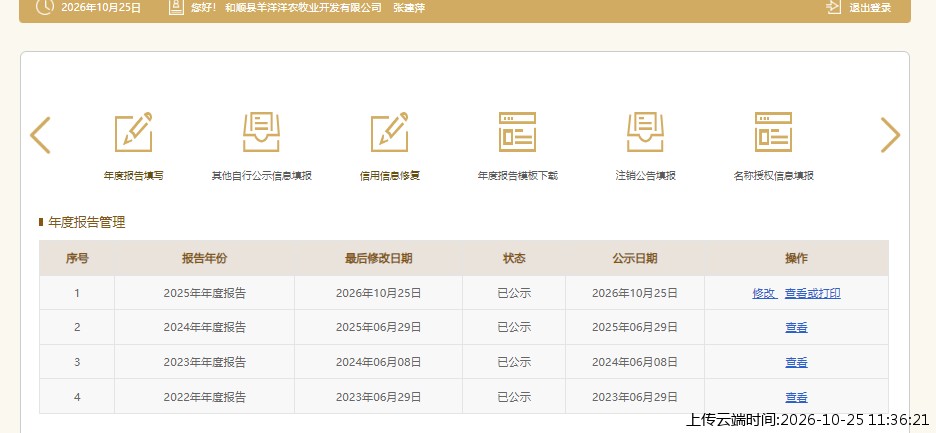This screenshot has width=936, height=433.
Task: Open the 注销公告填报 icon
Action: [x=645, y=132]
